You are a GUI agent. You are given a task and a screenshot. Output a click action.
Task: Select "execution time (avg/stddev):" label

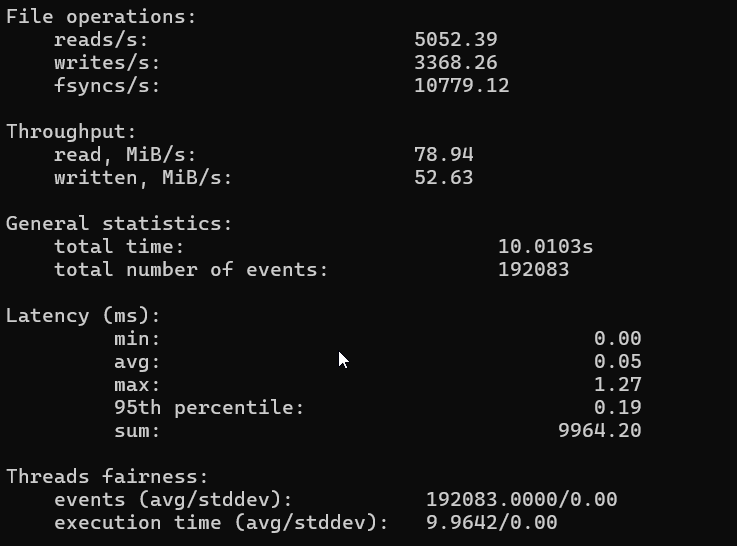(221, 523)
